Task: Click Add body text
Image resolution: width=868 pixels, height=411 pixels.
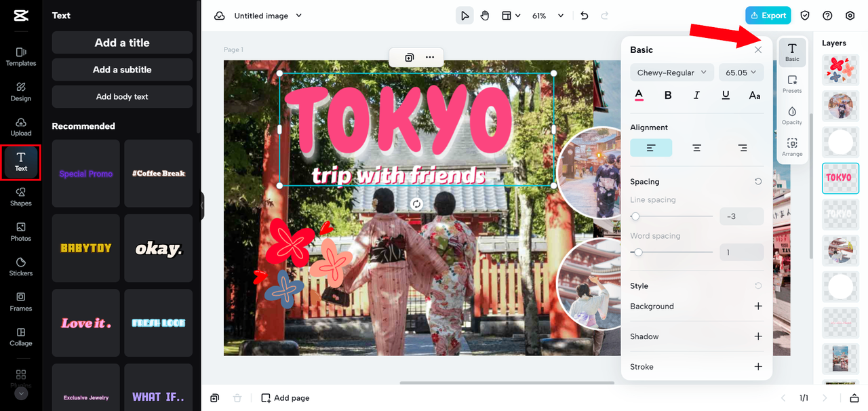Action: pyautogui.click(x=122, y=97)
